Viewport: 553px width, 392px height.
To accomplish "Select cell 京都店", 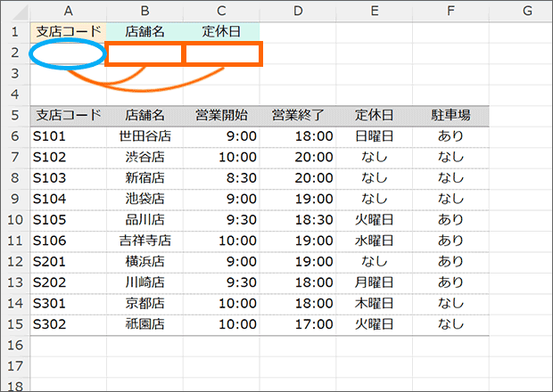I will pyautogui.click(x=145, y=304).
